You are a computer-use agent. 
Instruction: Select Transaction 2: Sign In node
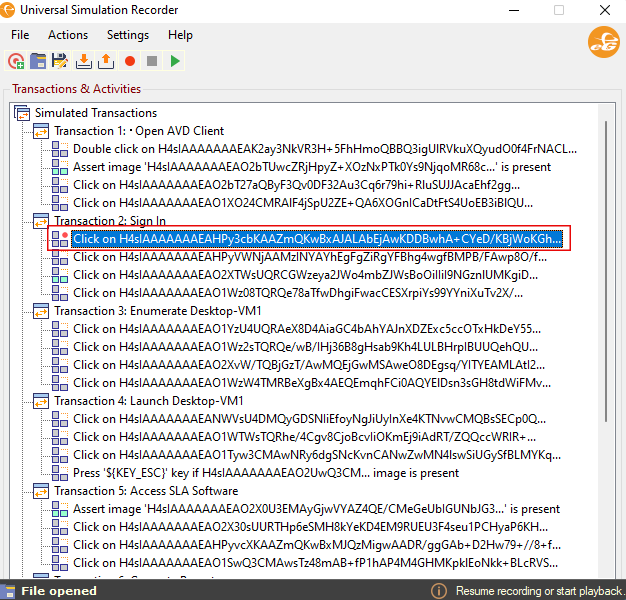110,221
